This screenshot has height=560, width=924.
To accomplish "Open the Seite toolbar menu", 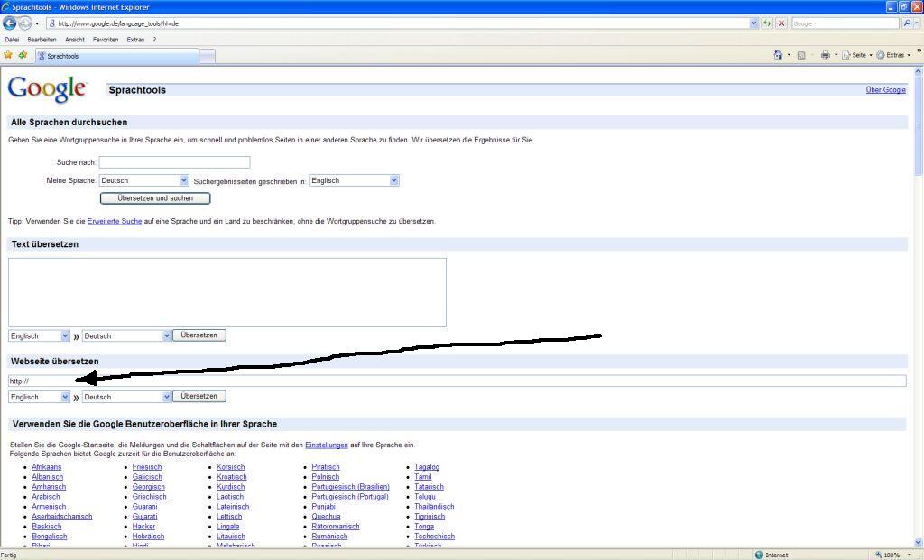I will (x=857, y=55).
